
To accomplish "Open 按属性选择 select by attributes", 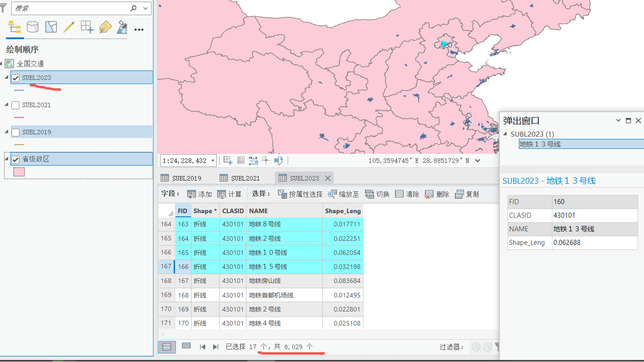I will (300, 194).
